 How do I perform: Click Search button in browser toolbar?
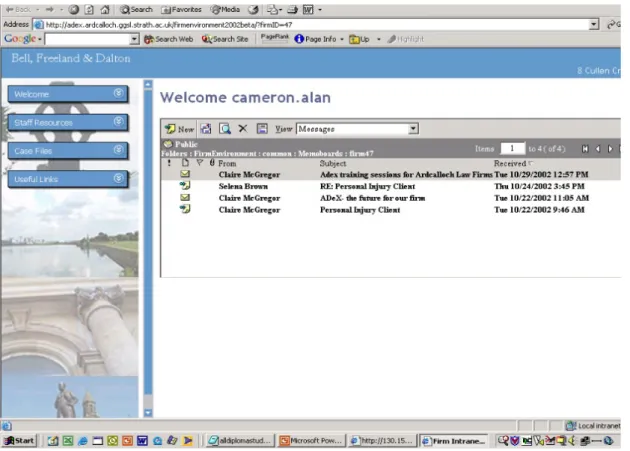point(137,9)
